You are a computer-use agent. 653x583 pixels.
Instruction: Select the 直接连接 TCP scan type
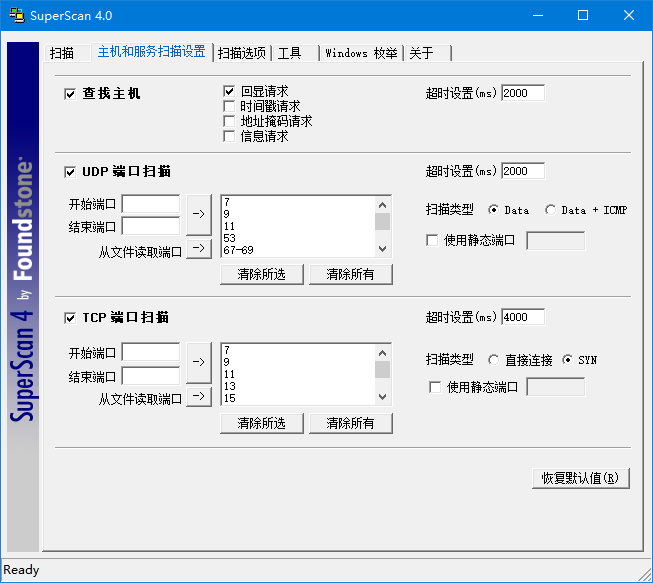(x=493, y=360)
